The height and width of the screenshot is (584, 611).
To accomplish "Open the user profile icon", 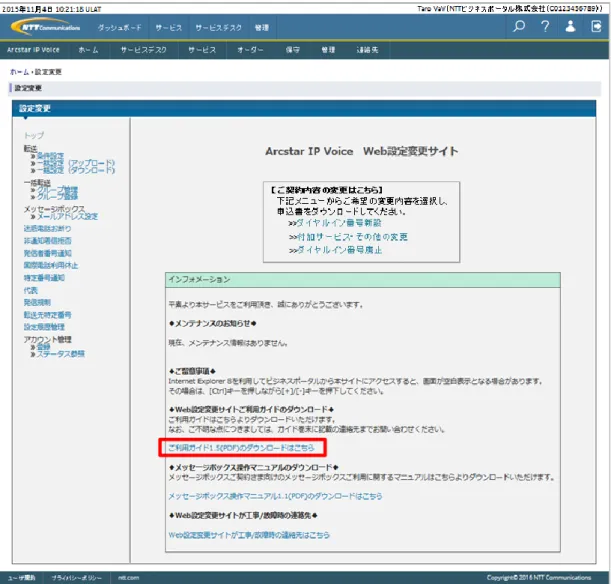I will tap(570, 26).
